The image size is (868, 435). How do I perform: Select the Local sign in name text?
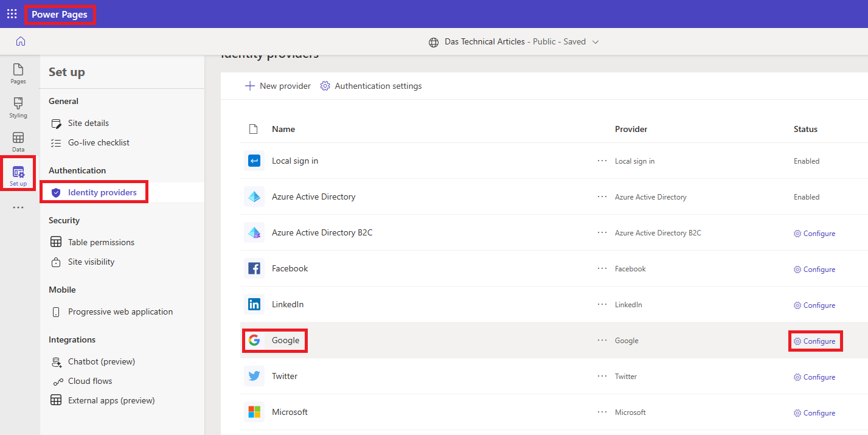[x=295, y=161]
